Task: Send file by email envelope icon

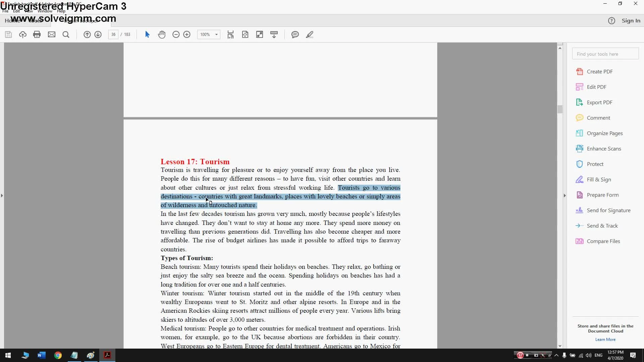Action: point(52,35)
